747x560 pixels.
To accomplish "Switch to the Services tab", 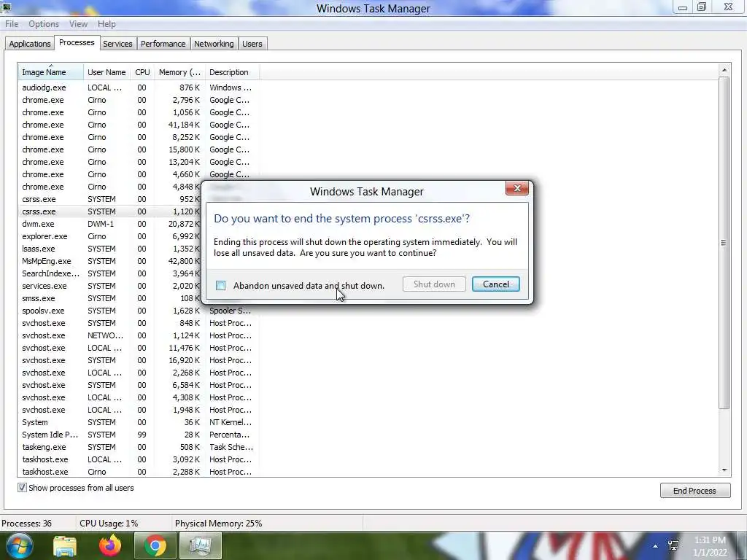I will (x=117, y=44).
